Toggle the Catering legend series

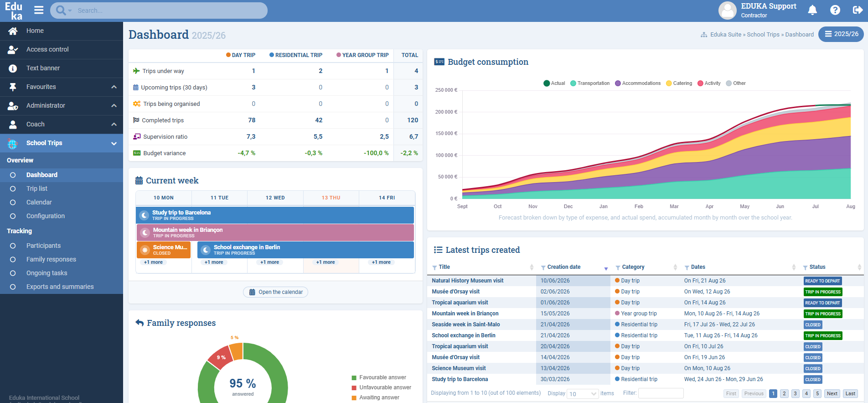679,83
